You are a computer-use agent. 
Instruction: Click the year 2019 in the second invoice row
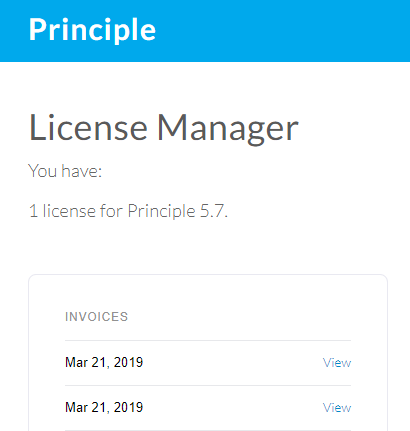coord(128,408)
